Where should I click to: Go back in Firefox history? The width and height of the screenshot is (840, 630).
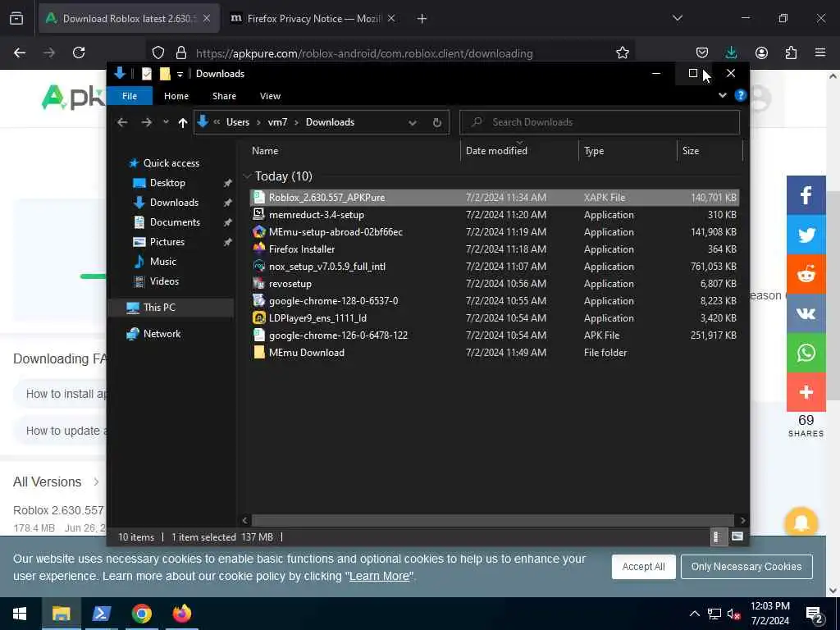[x=20, y=52]
